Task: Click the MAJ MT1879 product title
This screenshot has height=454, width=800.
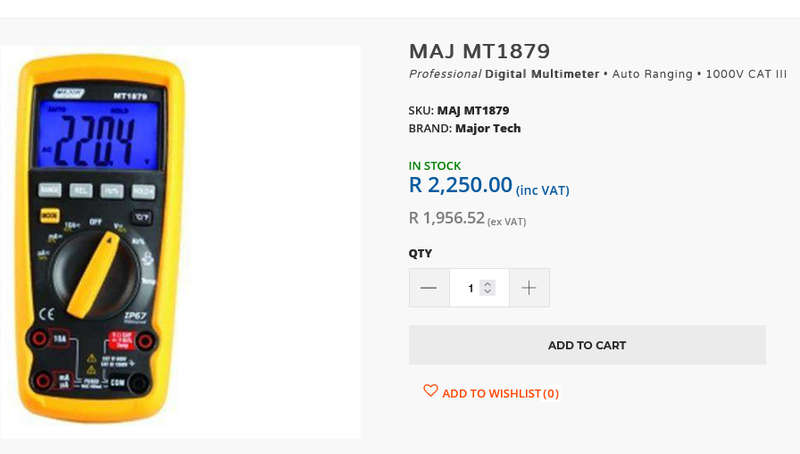Action: 480,51
